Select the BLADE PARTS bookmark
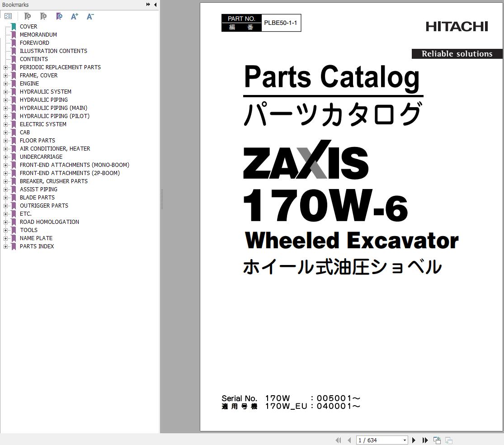Screen dimensions: 504x445 37,198
